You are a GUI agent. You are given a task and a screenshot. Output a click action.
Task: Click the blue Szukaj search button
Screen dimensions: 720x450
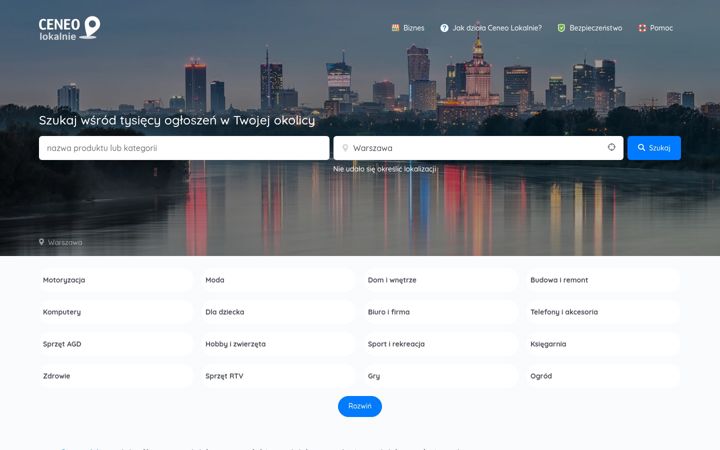click(654, 148)
